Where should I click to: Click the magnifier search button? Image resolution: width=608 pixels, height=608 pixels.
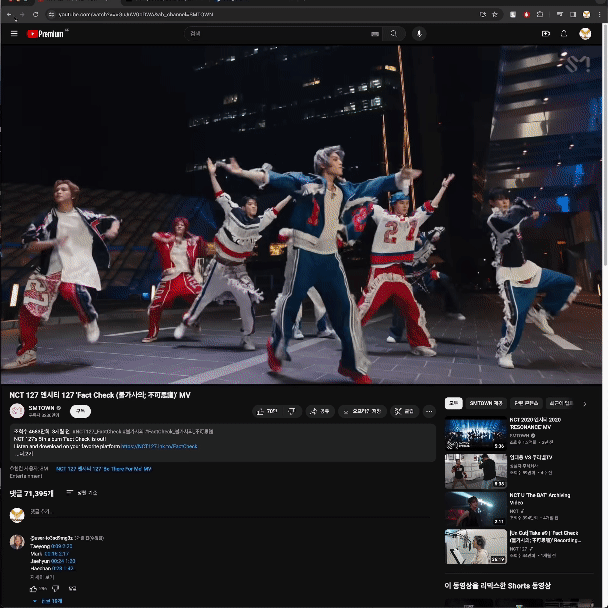[394, 34]
